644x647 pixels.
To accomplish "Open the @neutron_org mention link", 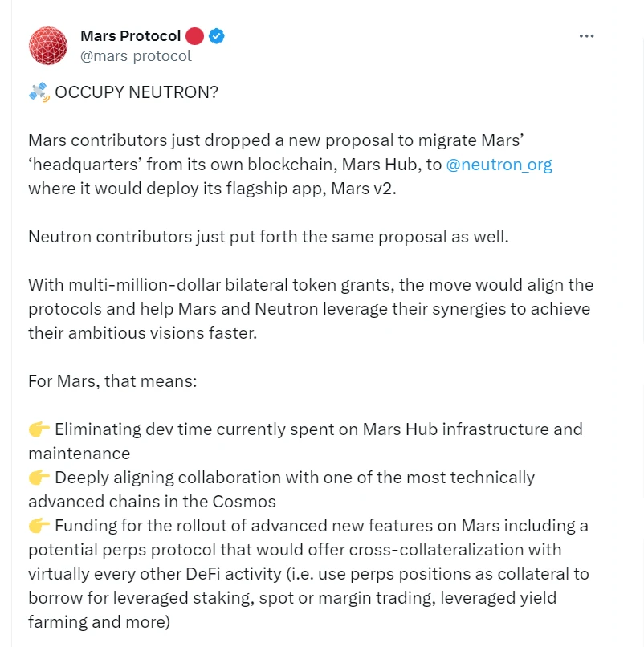I will 499,165.
